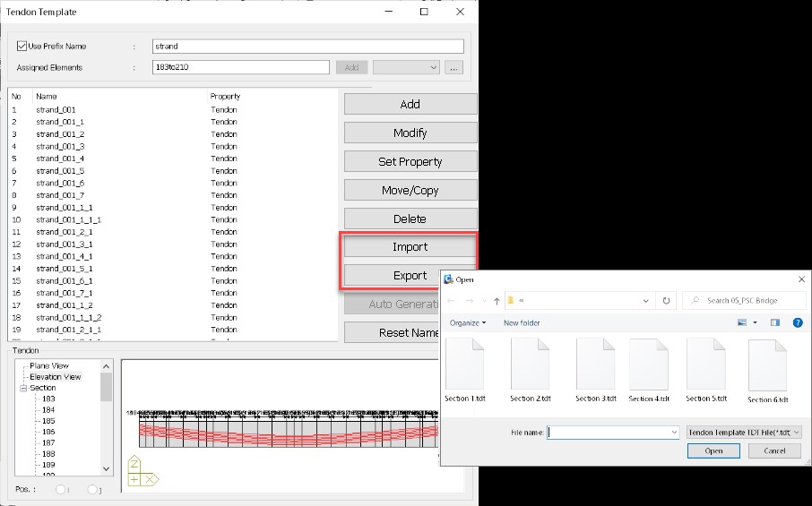The height and width of the screenshot is (506, 812).
Task: Select row strand_001_2 in the list
Action: pyautogui.click(x=173, y=134)
